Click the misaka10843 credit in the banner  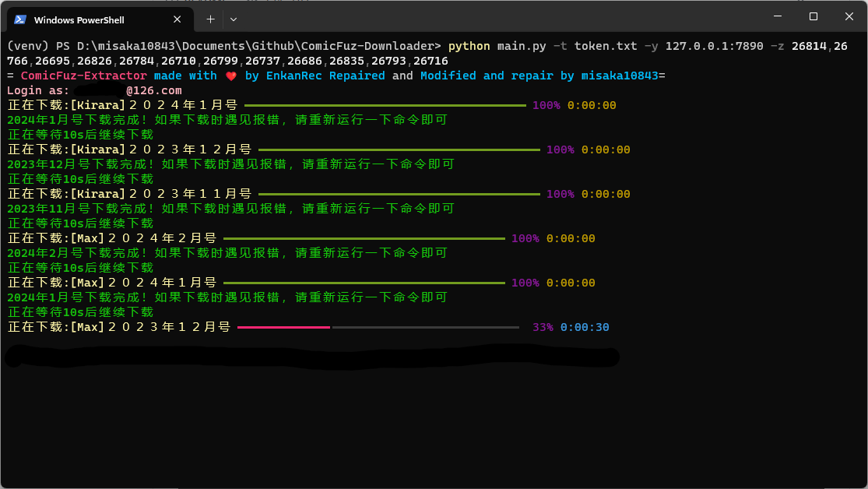coord(619,76)
